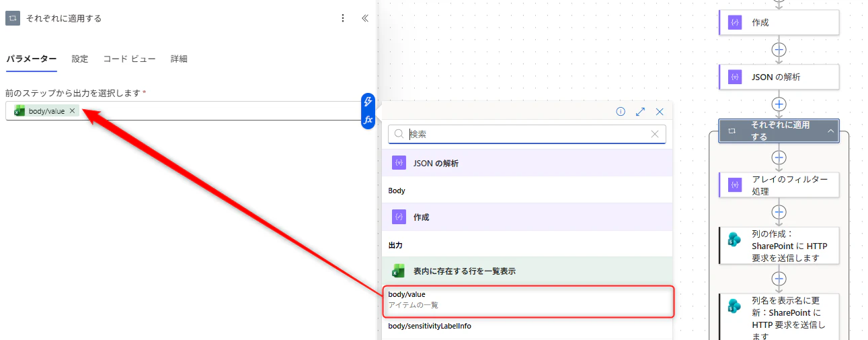The image size is (868, 340).
Task: Click SharePoint icon on 列名を表示名に更新 card
Action: (734, 306)
